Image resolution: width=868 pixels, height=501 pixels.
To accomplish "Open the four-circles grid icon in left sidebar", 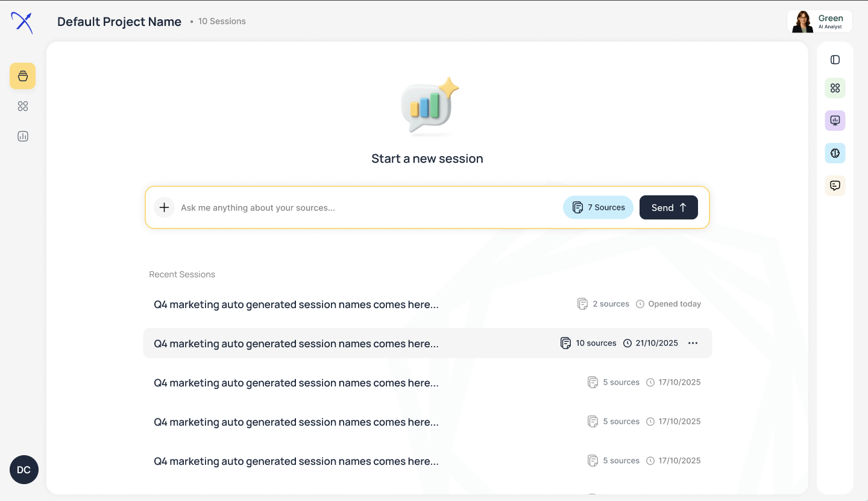I will (x=23, y=106).
